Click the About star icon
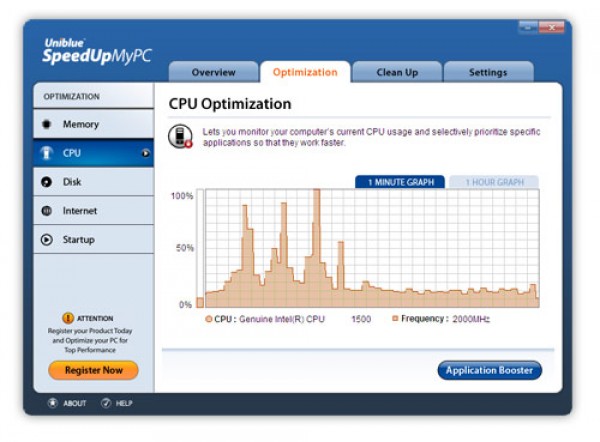The image size is (600, 442). [x=53, y=403]
